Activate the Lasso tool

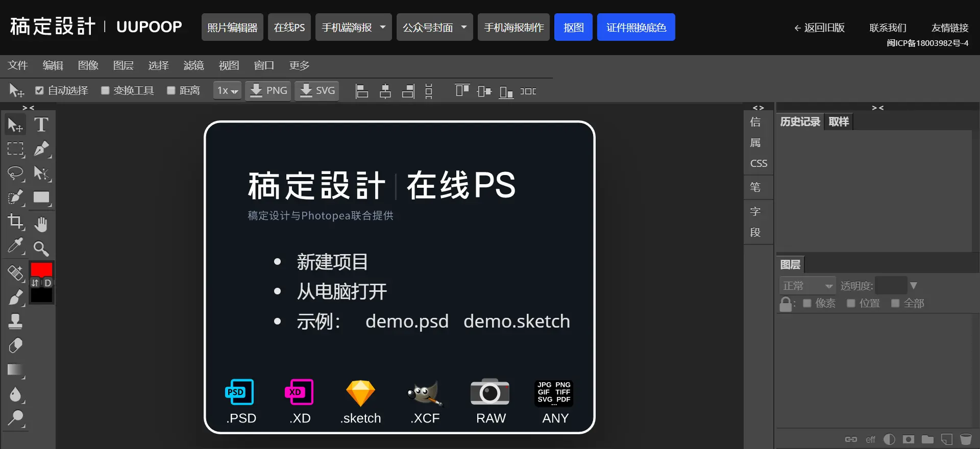[15, 173]
